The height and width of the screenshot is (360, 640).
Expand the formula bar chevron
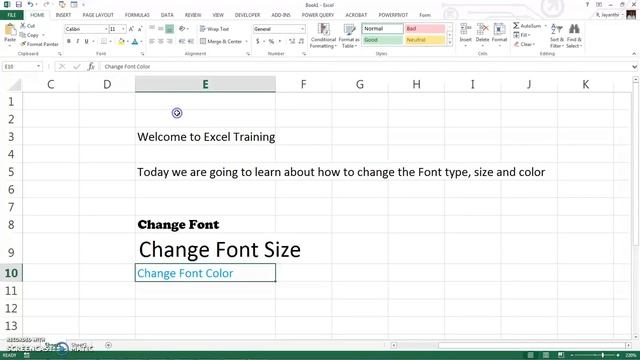pyautogui.click(x=634, y=67)
